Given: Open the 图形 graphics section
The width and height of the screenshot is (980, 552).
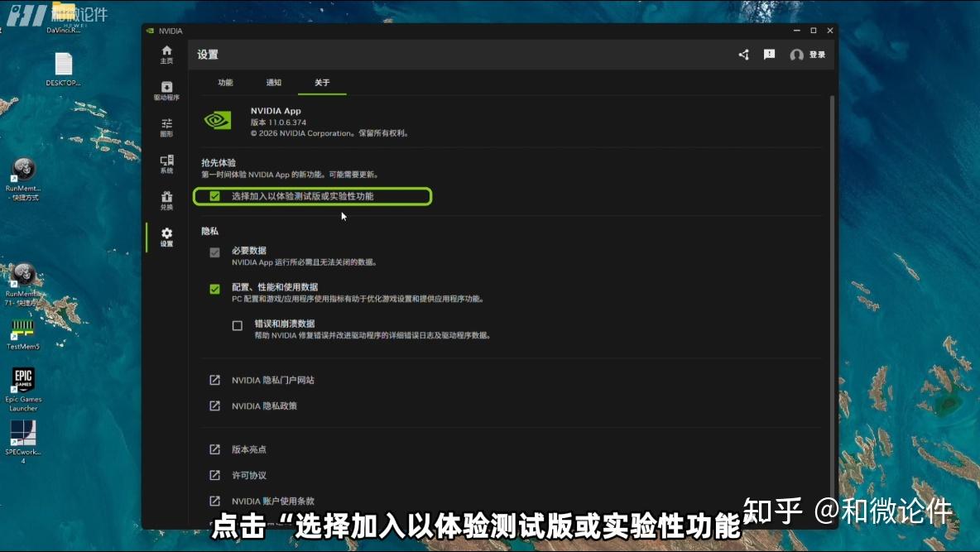Looking at the screenshot, I should [166, 127].
